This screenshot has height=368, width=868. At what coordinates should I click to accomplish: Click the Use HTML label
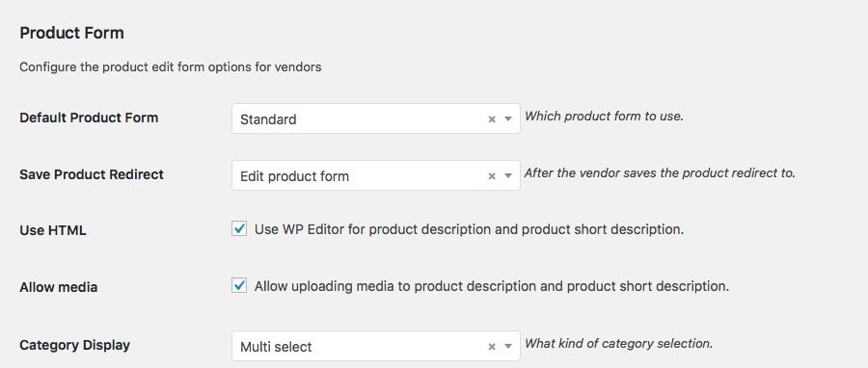pos(53,230)
